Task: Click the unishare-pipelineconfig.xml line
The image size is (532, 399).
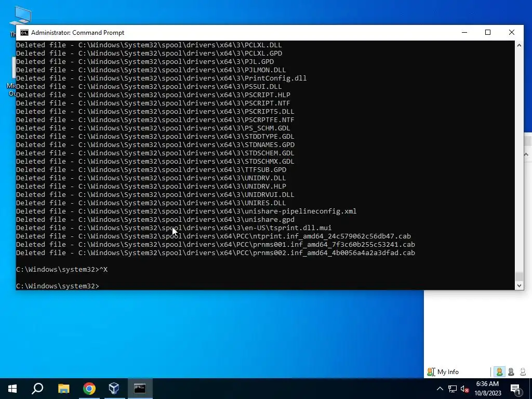Action: click(x=187, y=211)
